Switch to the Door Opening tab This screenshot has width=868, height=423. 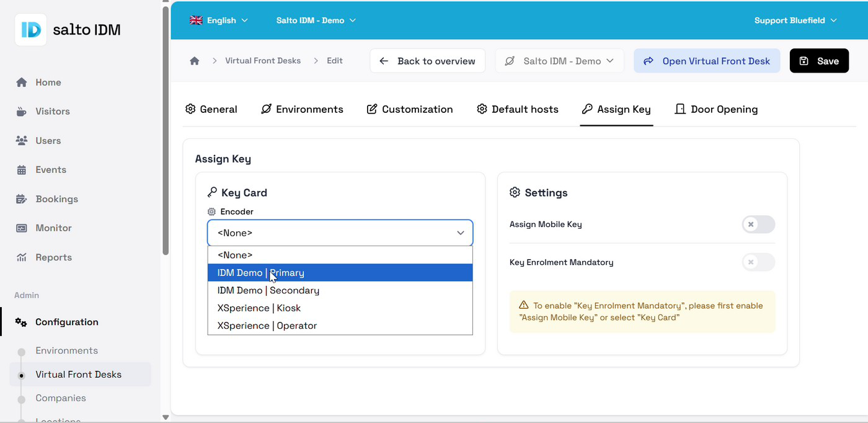[716, 109]
